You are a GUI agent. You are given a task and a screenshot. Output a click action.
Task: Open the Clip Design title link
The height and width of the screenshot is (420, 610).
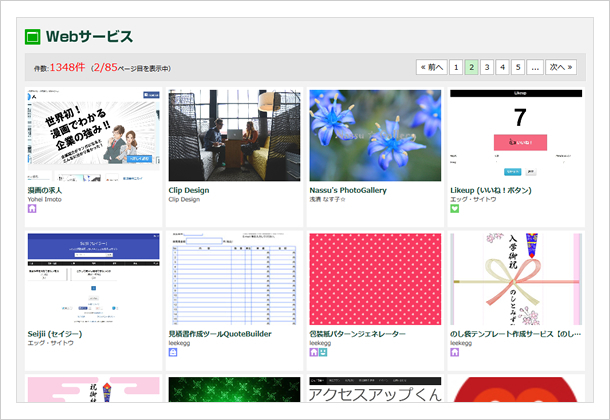click(189, 190)
